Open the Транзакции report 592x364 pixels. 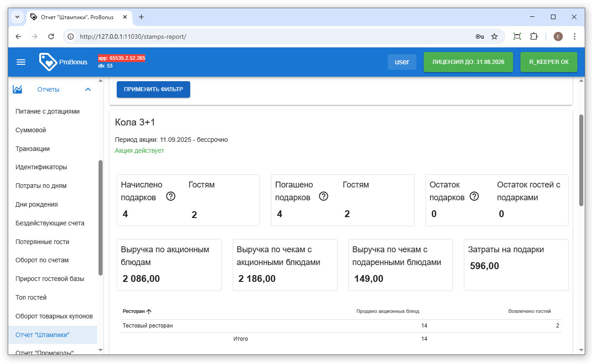point(33,149)
